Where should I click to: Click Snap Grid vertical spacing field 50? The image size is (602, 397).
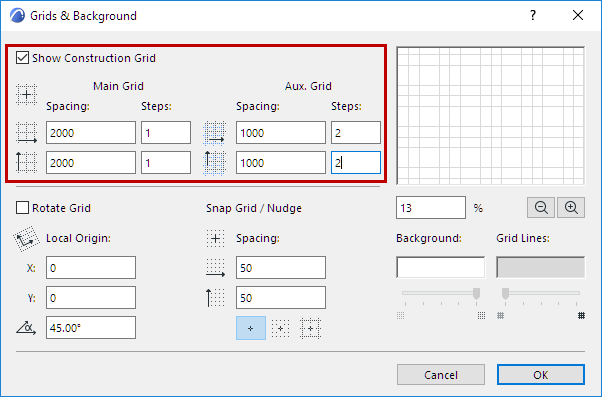[x=281, y=298]
